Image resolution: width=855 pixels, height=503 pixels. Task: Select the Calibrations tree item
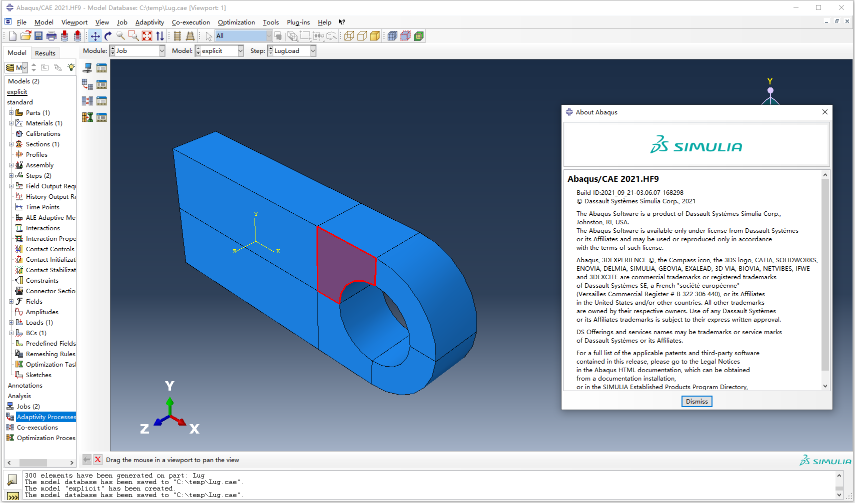tap(43, 134)
